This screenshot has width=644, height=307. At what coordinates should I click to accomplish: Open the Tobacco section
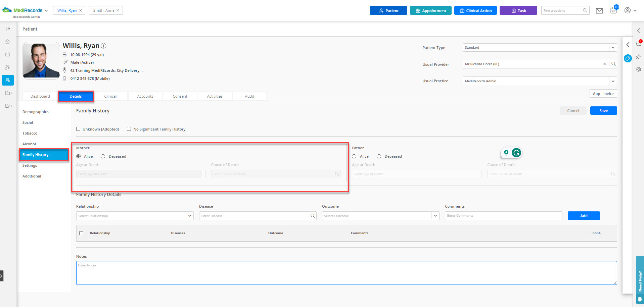pyautogui.click(x=30, y=133)
